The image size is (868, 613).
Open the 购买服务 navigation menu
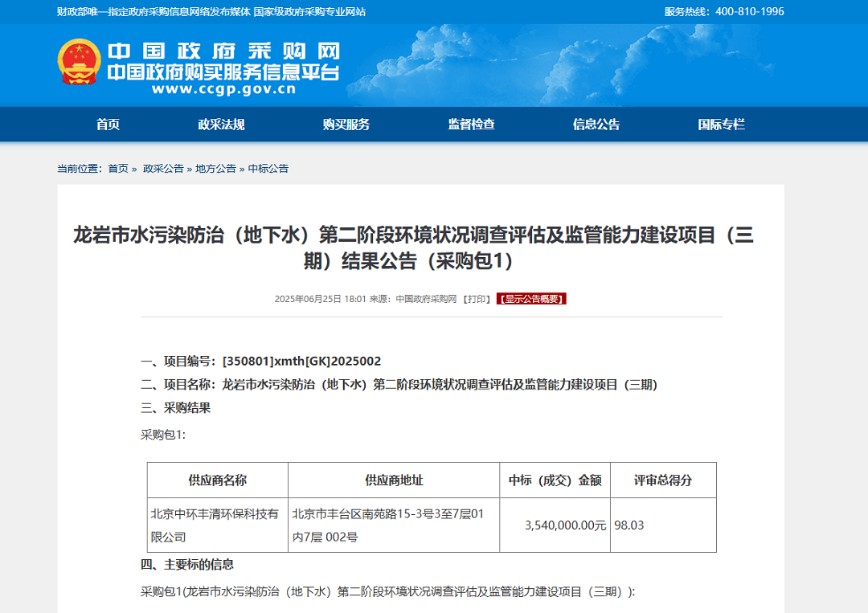[x=346, y=125]
